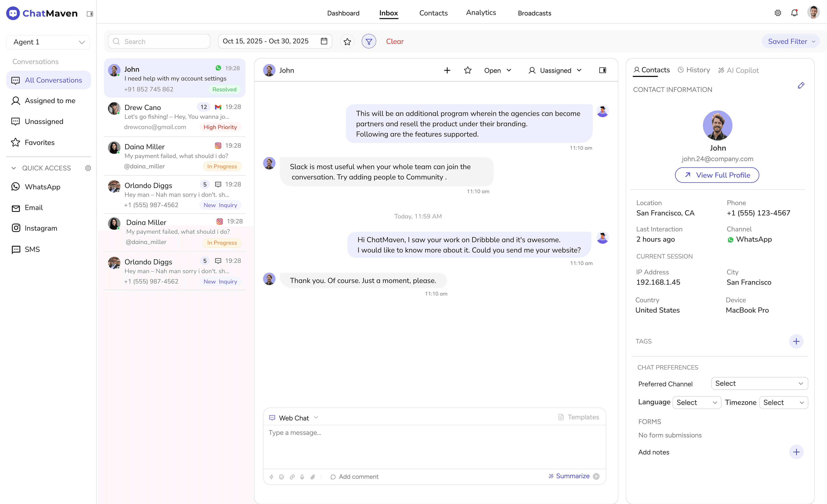The image size is (827, 504).
Task: Open Drew Cano's conversation
Action: [174, 117]
